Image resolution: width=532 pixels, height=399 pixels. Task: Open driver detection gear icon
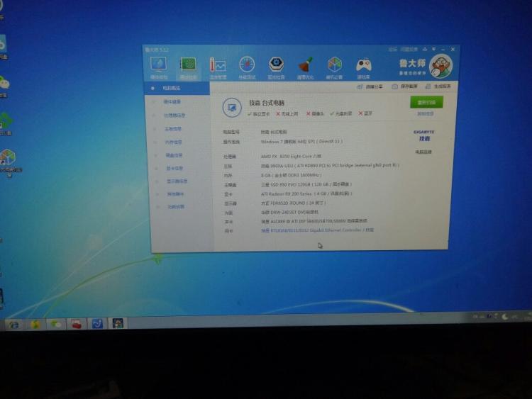[x=276, y=67]
